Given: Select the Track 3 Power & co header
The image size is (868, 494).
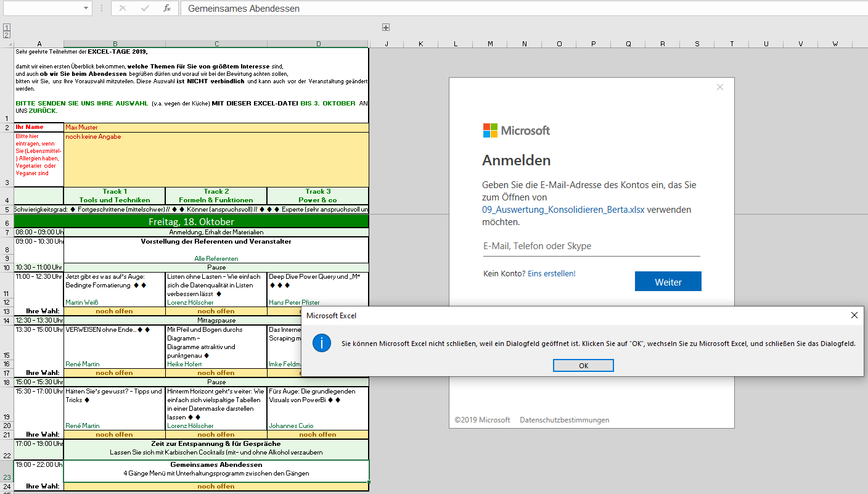Looking at the screenshot, I should (x=318, y=196).
